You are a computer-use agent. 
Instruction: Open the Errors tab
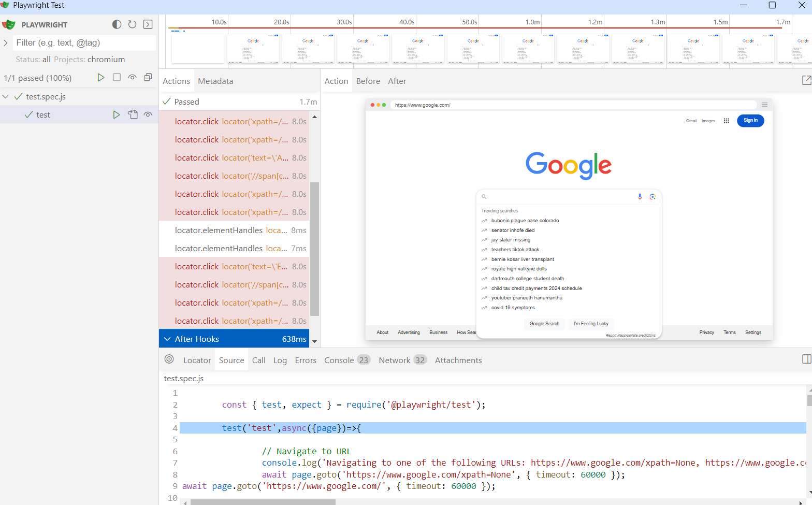[306, 360]
